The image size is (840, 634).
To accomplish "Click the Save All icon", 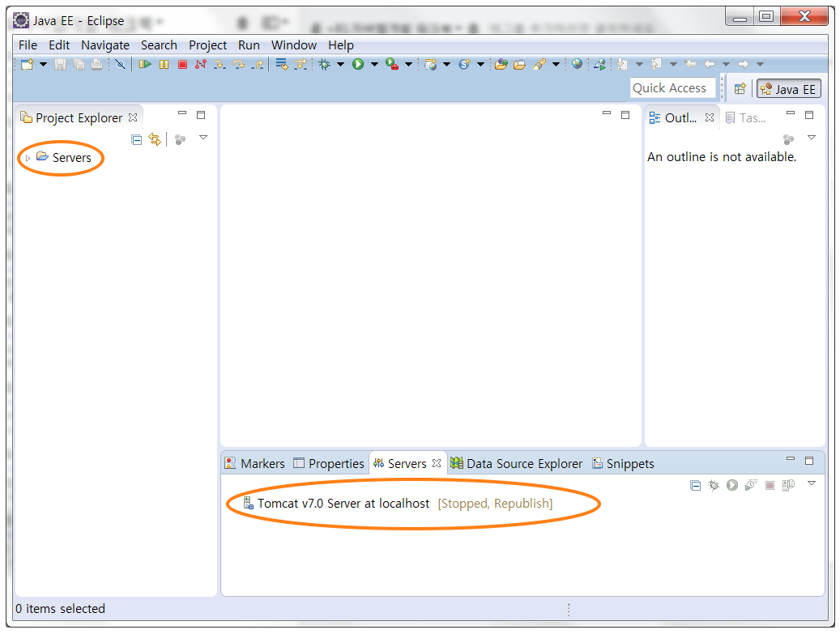I will (x=79, y=64).
